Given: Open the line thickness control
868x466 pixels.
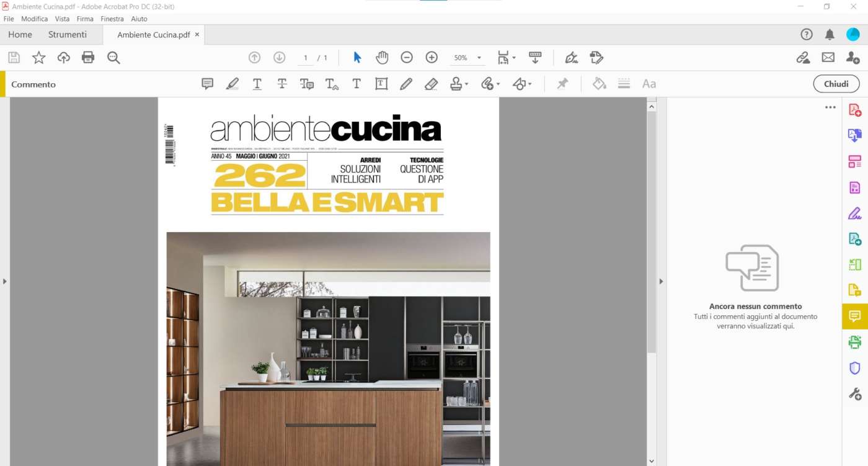Looking at the screenshot, I should pyautogui.click(x=624, y=84).
